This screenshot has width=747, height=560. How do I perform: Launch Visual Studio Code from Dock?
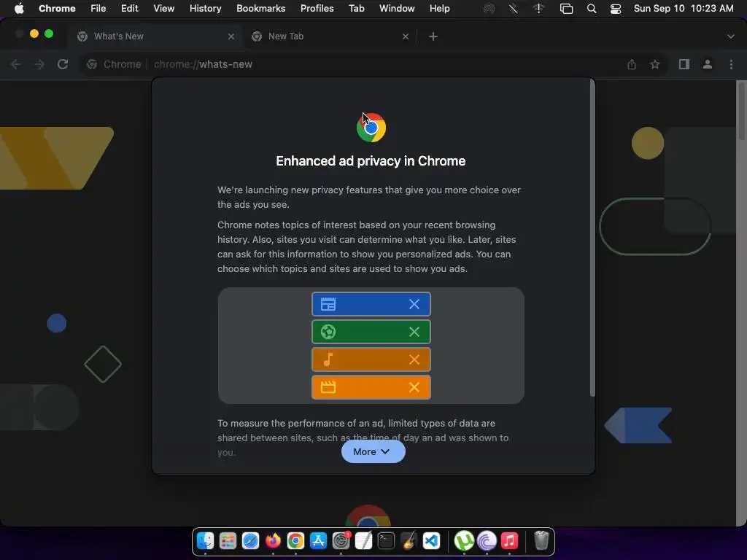[431, 541]
